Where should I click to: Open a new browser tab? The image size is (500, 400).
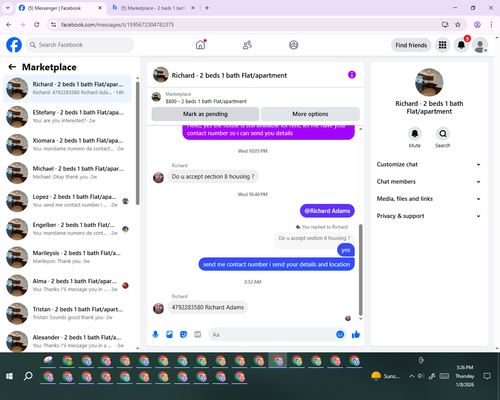coord(207,8)
